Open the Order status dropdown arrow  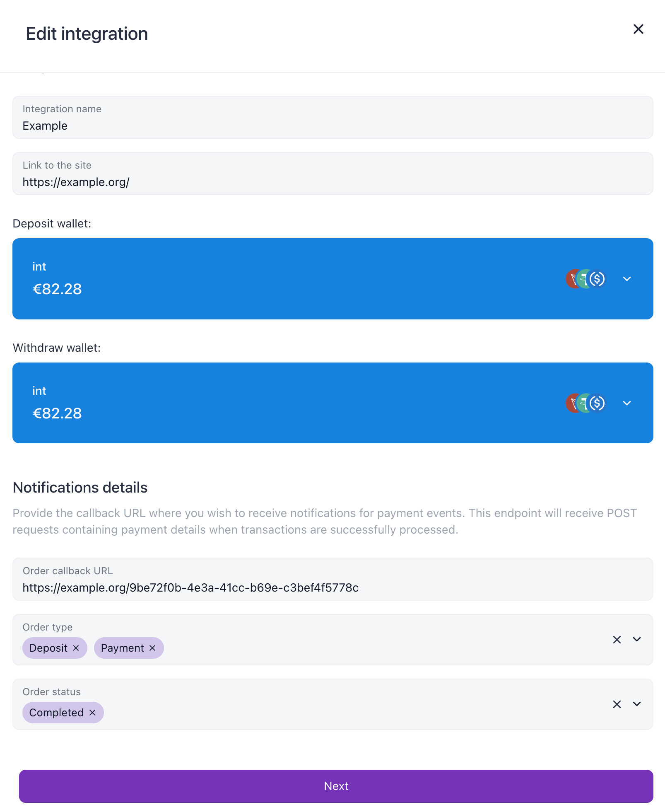[637, 704]
